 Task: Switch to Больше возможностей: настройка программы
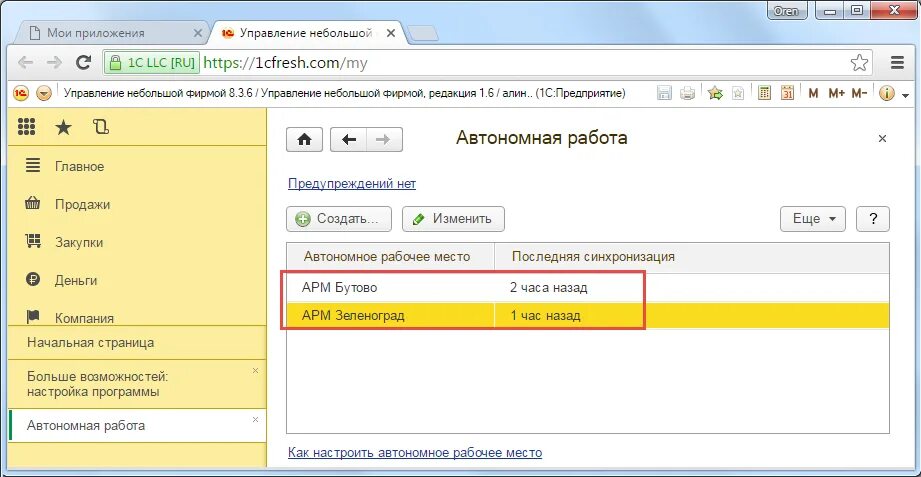[136, 384]
